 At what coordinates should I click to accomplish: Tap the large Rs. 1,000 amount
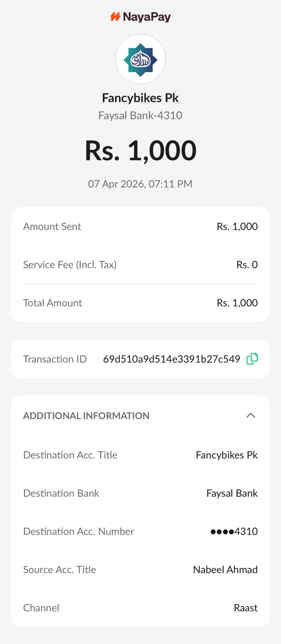(x=140, y=150)
